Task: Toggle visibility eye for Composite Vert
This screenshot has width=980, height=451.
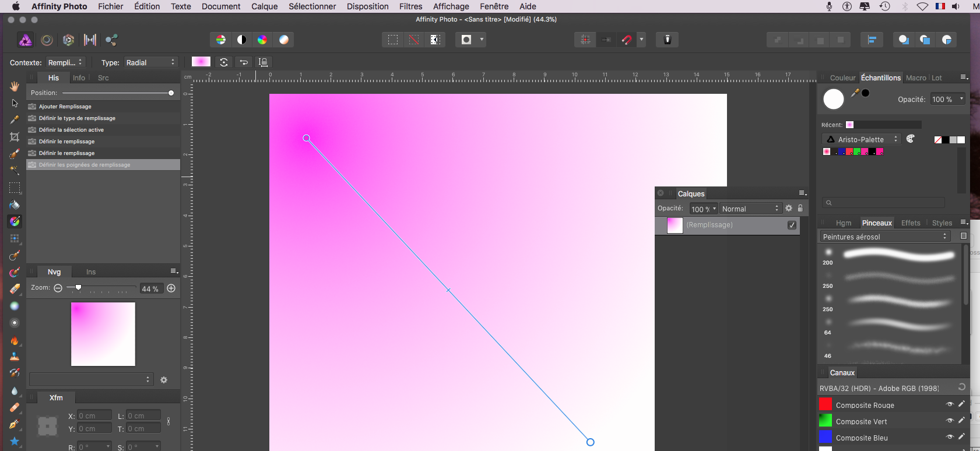Action: 950,421
